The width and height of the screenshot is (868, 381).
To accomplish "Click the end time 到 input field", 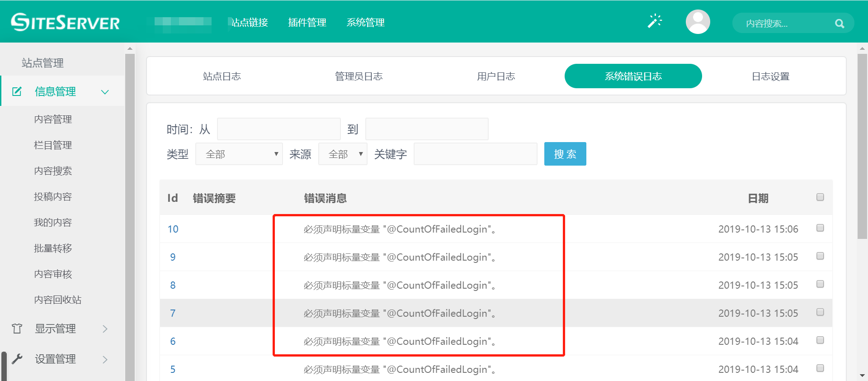I will tap(427, 129).
